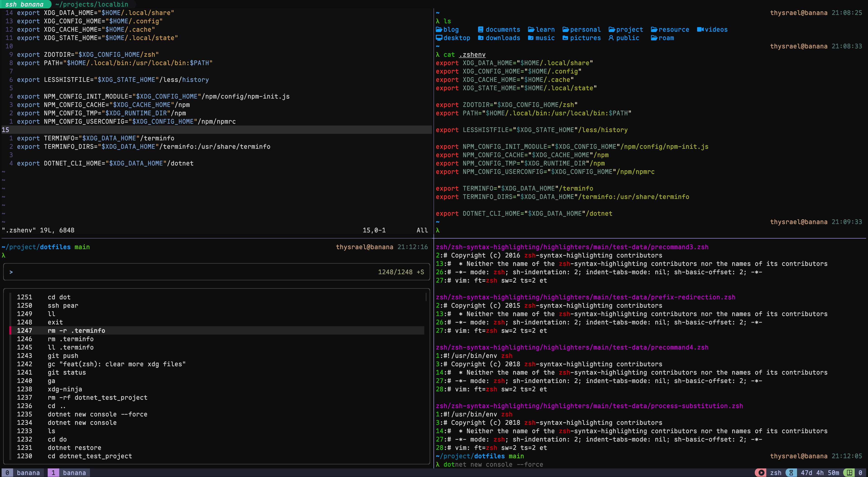Screen dimensions: 868x477
Task: Click the fzf history search input field
Action: pyautogui.click(x=189, y=272)
